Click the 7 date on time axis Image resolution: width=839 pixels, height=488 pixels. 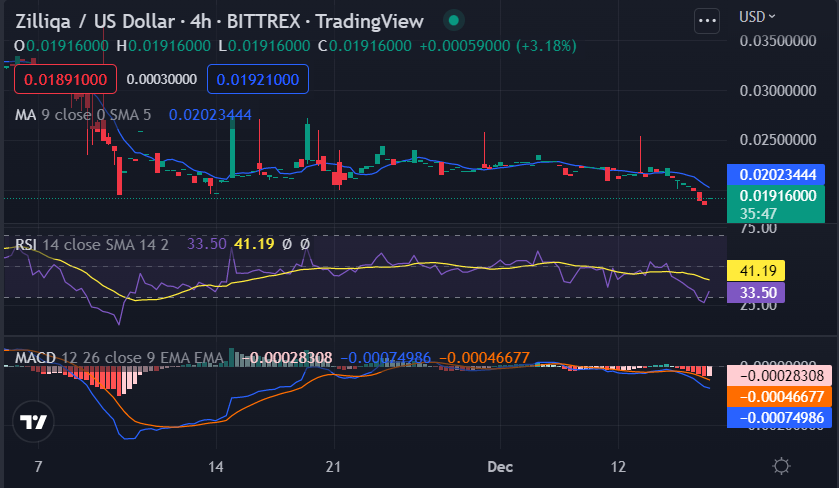(38, 467)
